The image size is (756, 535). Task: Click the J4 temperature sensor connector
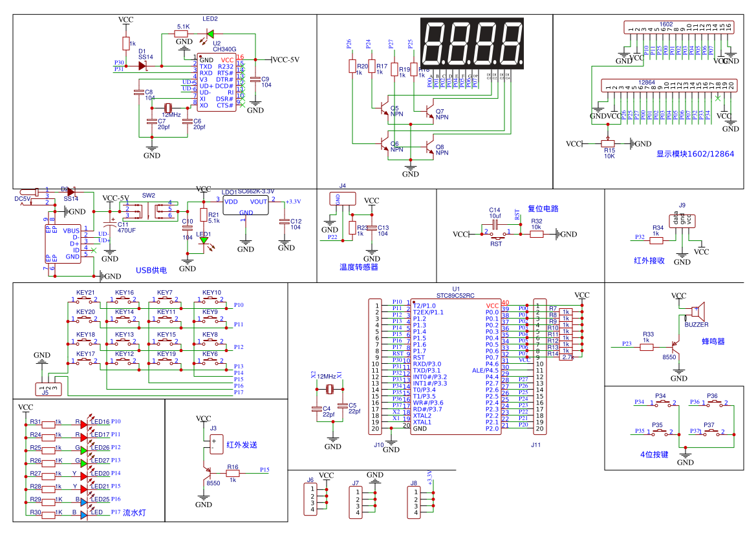(338, 198)
